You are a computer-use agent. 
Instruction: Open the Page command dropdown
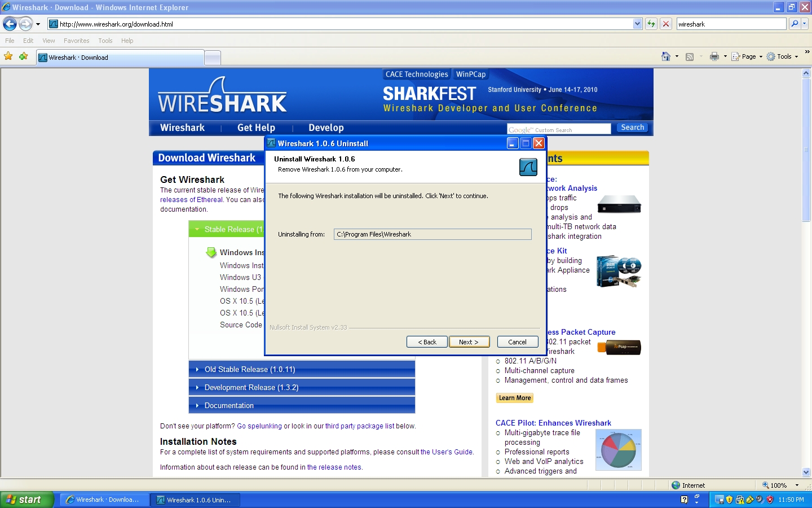tap(747, 56)
